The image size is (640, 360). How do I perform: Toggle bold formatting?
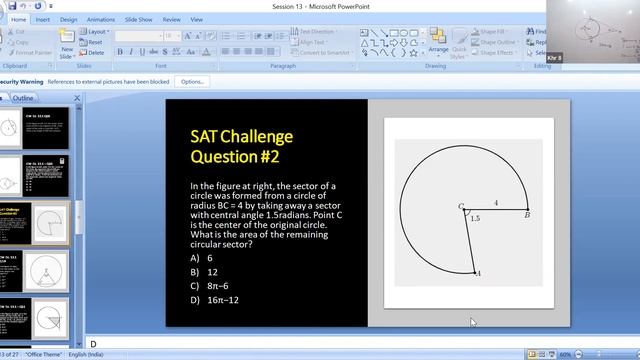coord(120,52)
